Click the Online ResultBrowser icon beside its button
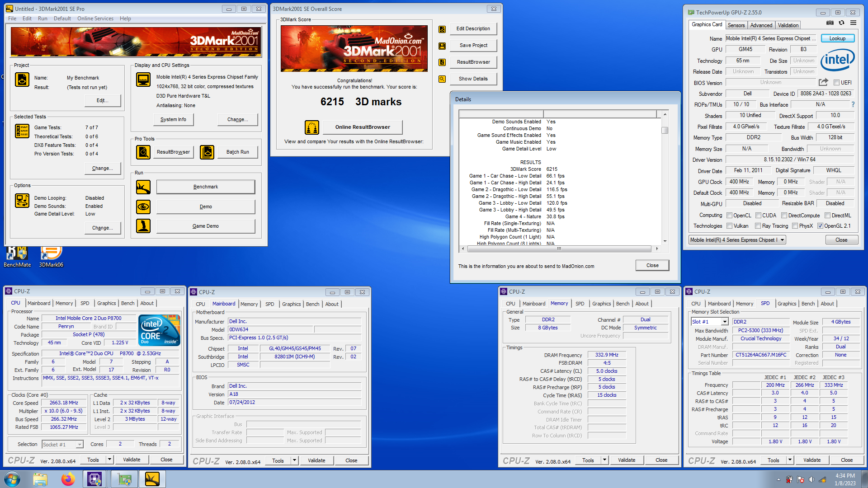 312,127
